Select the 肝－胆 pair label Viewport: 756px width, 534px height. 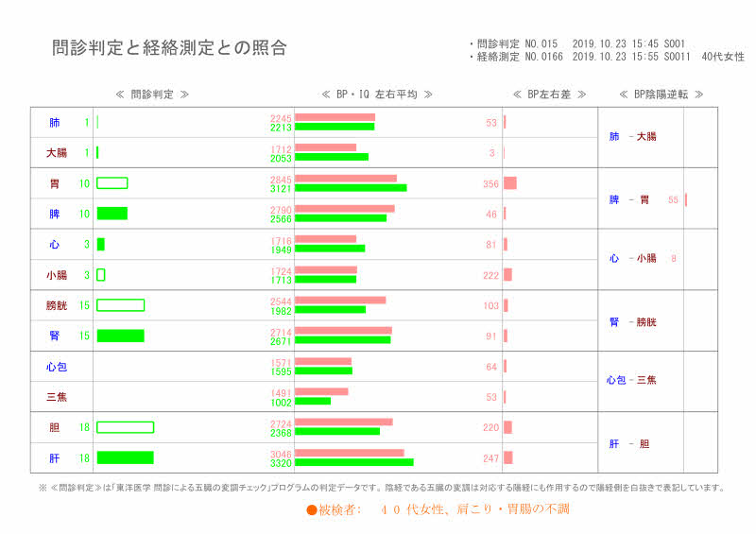tap(629, 443)
